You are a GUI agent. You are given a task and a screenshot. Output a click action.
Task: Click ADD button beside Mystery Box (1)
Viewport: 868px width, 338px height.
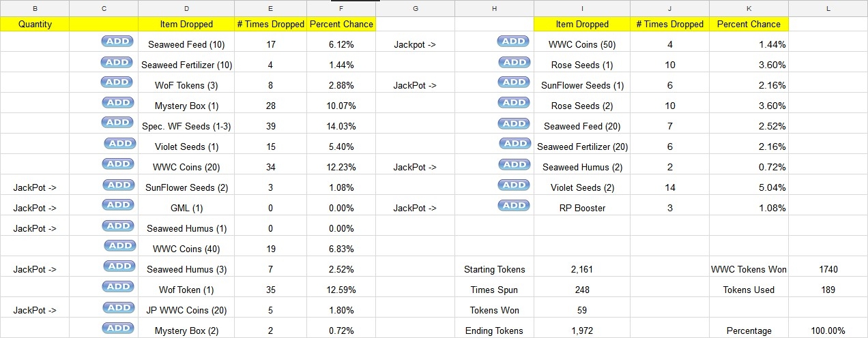click(117, 103)
